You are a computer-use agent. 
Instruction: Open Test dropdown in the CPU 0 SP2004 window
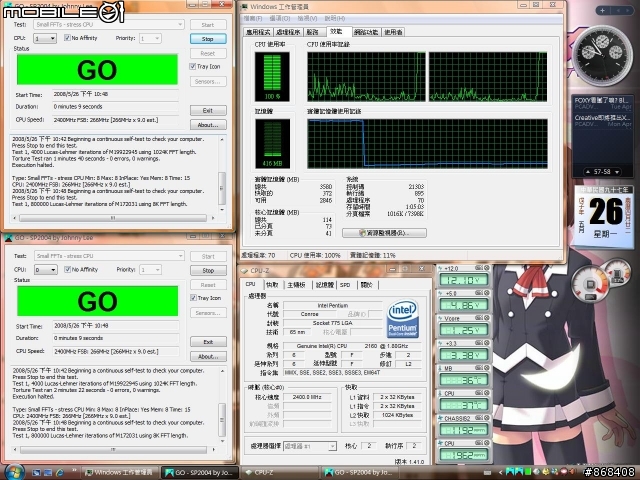(x=109, y=256)
